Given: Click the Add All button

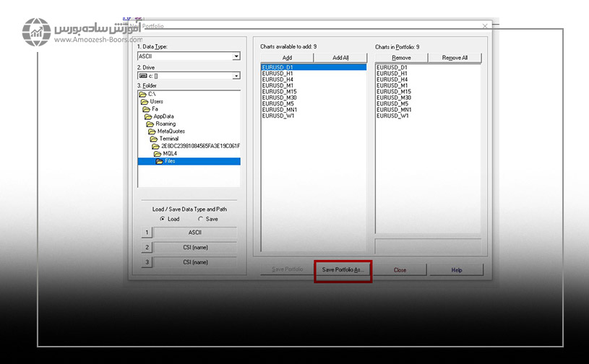Looking at the screenshot, I should coord(340,57).
